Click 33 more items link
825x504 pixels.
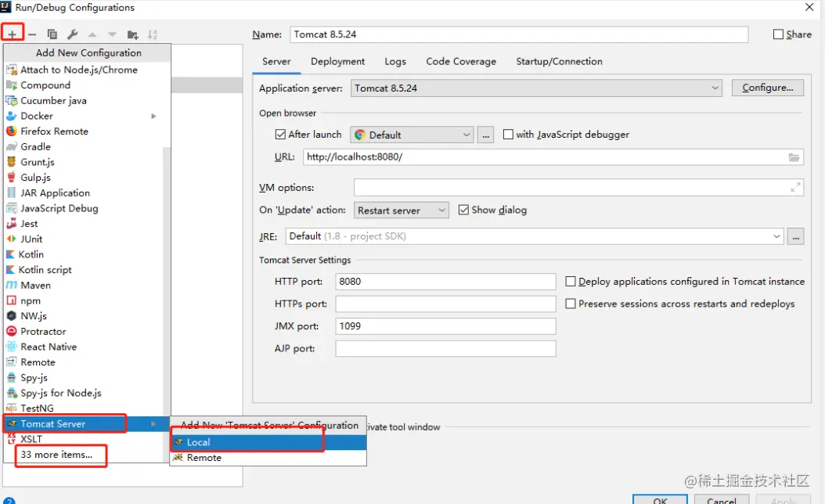pos(56,455)
